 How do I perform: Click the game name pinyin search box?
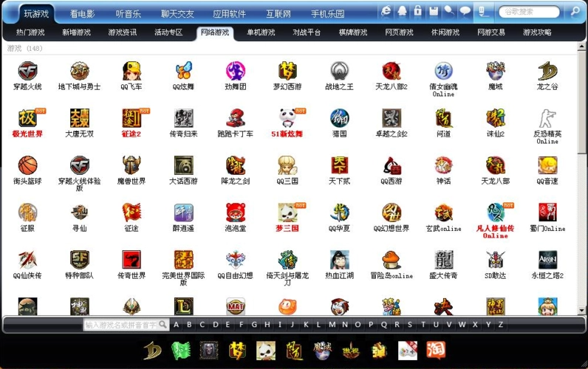pyautogui.click(x=120, y=324)
